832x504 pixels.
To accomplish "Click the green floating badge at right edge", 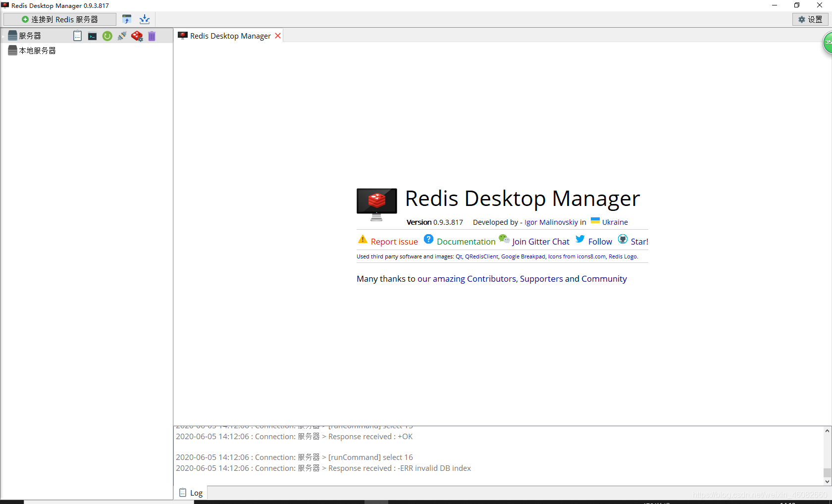I will (828, 43).
